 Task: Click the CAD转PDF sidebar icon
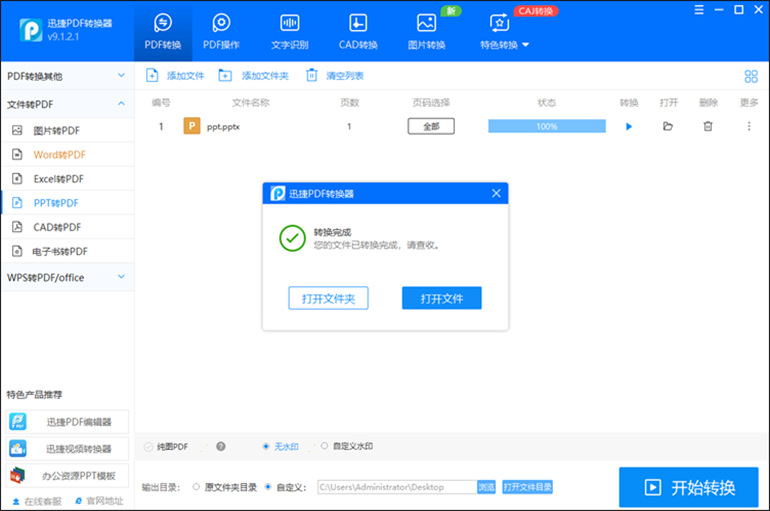click(17, 227)
